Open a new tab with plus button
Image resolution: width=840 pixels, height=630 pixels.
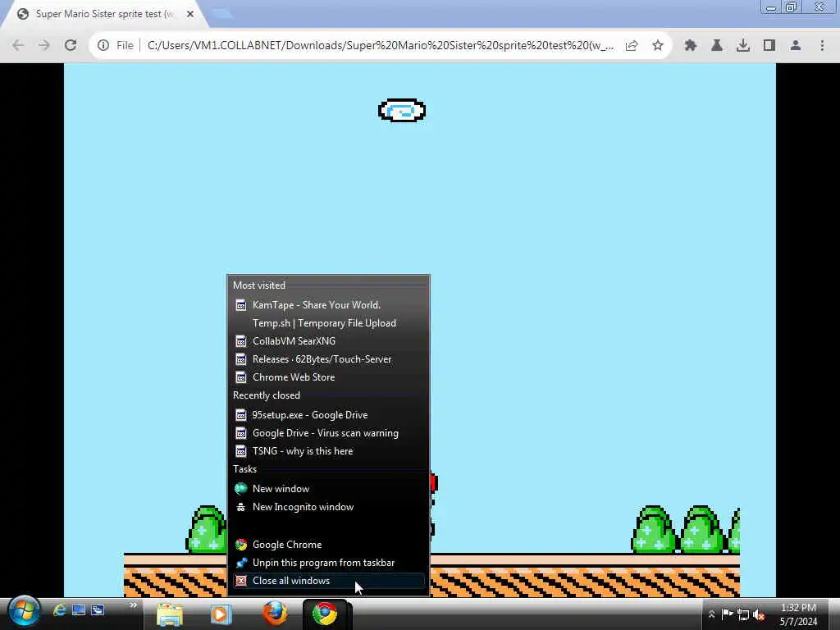pyautogui.click(x=223, y=14)
